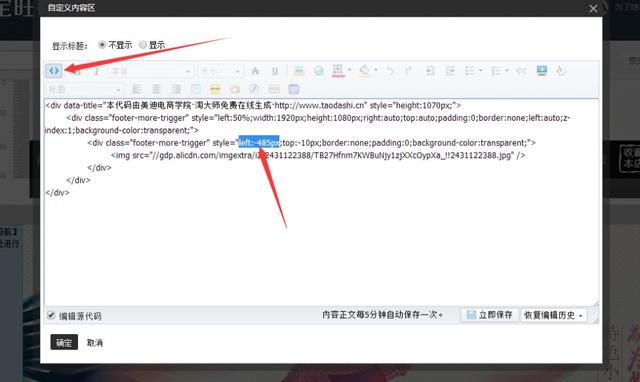
Task: Align text to the left
Action: point(137,89)
